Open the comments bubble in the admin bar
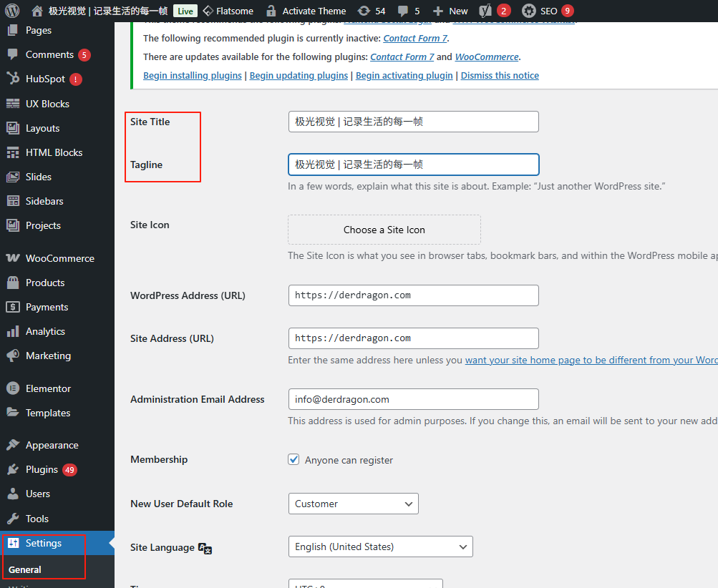The image size is (718, 588). (x=407, y=11)
